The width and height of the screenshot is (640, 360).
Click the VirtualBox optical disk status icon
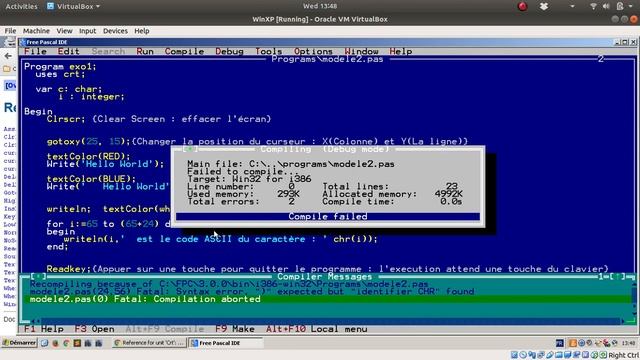[x=523, y=355]
